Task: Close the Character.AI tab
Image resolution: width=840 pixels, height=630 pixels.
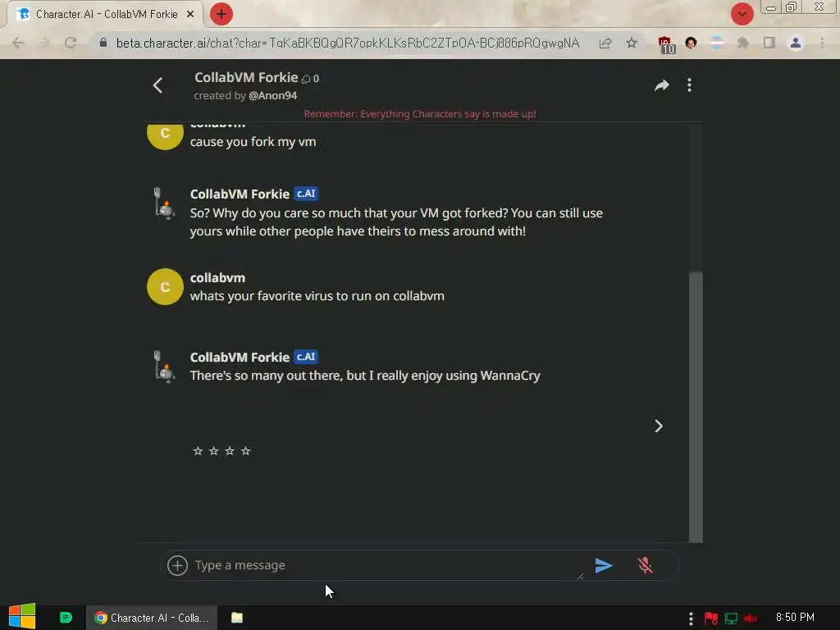Action: pos(190,15)
